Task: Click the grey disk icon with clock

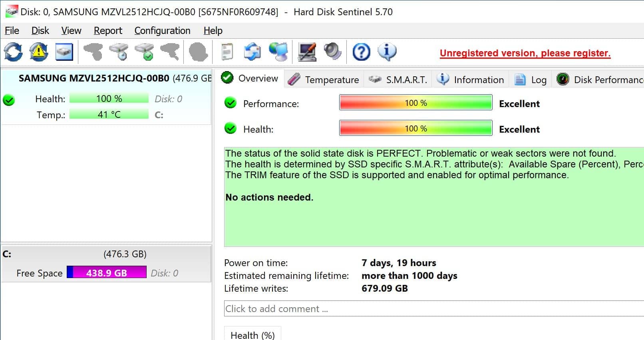Action: 119,52
